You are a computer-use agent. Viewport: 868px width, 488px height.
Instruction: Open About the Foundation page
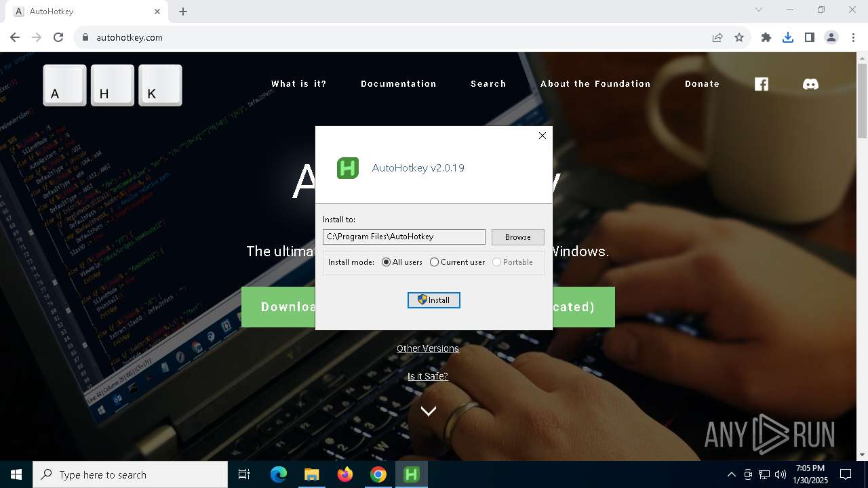tap(595, 84)
